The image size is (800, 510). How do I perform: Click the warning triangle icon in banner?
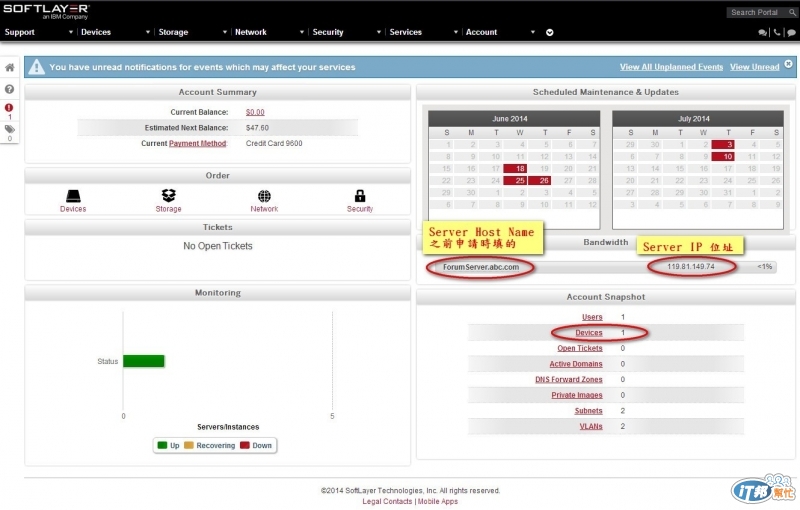tap(36, 67)
